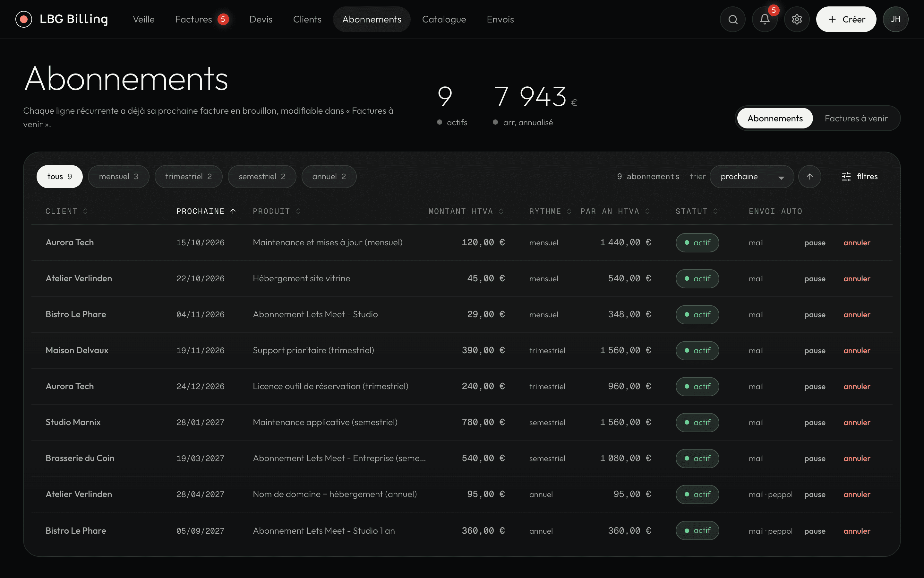
Task: Switch to Factures à venir view
Action: pos(856,118)
